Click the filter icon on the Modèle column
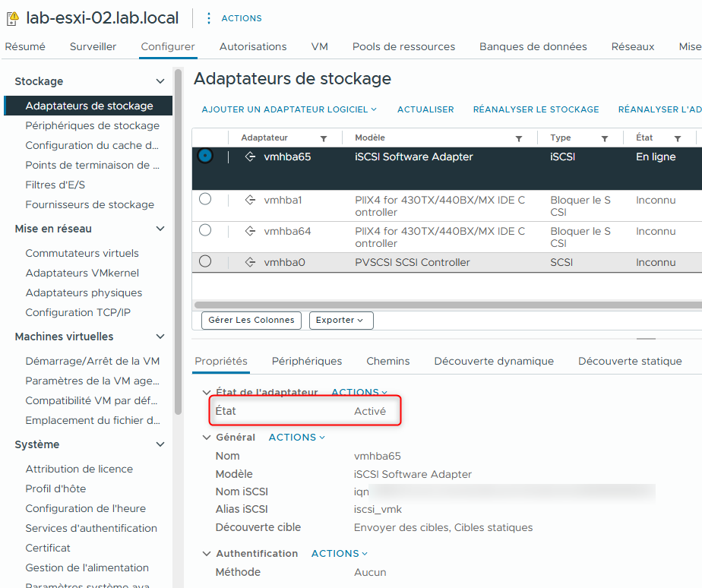This screenshot has height=588, width=702. 519,138
